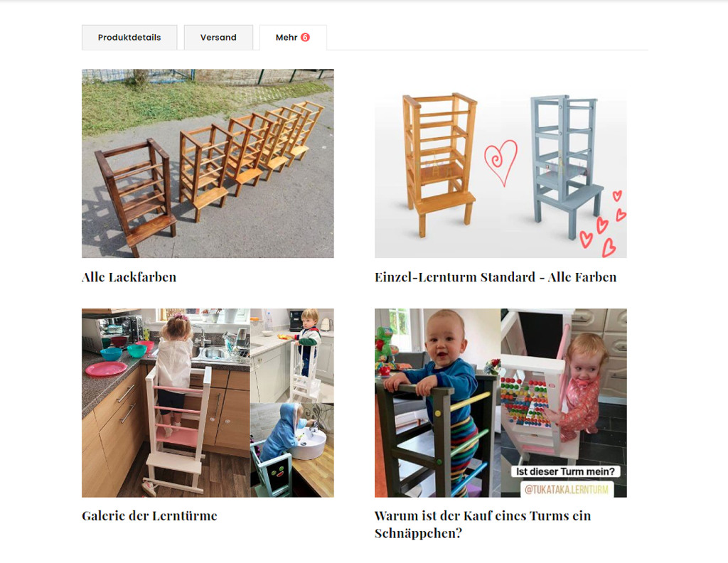Click the dark brown stained tower in the photo

coord(136,195)
